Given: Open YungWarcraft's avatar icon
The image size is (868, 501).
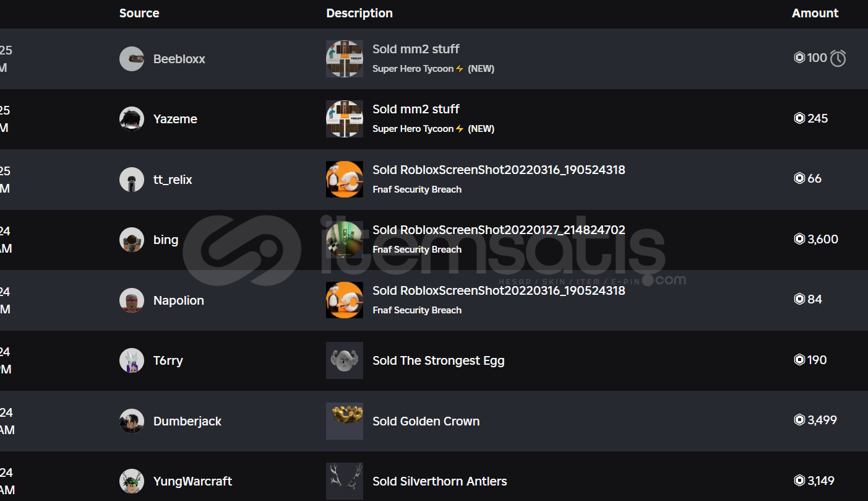Looking at the screenshot, I should point(132,481).
